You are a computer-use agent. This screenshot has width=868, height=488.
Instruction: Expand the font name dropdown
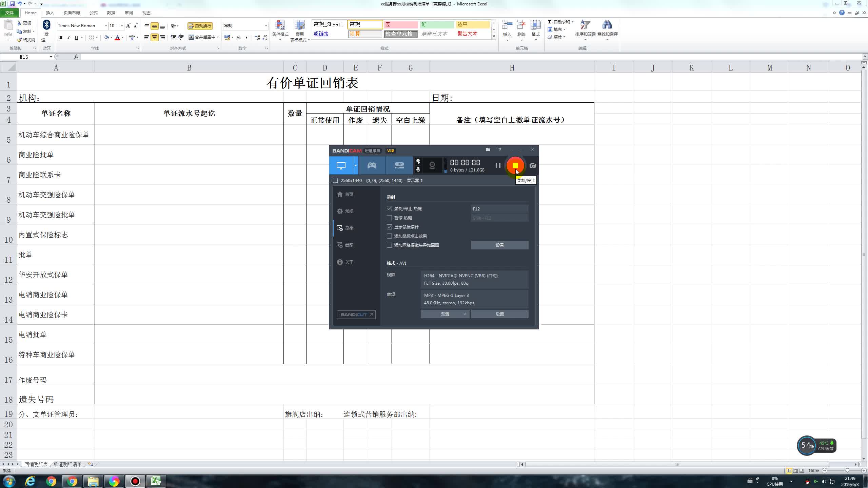pyautogui.click(x=106, y=26)
